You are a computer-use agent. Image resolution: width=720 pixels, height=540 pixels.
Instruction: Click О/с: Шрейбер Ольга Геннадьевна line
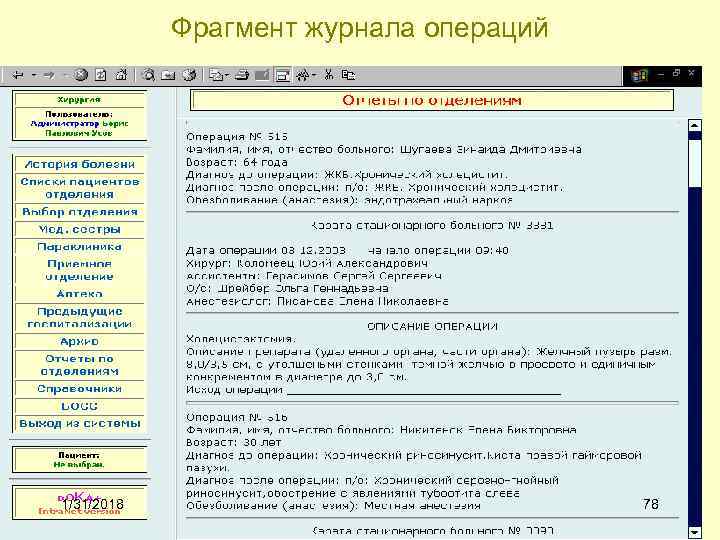287,289
